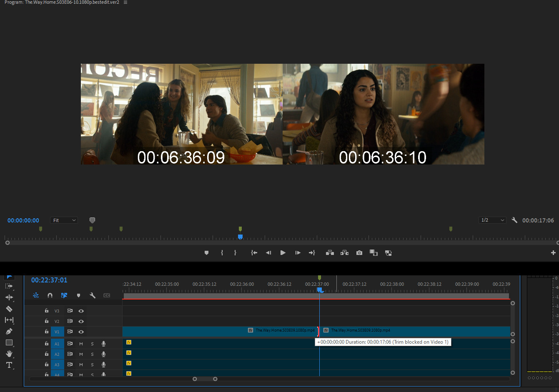The width and height of the screenshot is (559, 392).
Task: Click Mark In button in Program monitor
Action: click(222, 253)
